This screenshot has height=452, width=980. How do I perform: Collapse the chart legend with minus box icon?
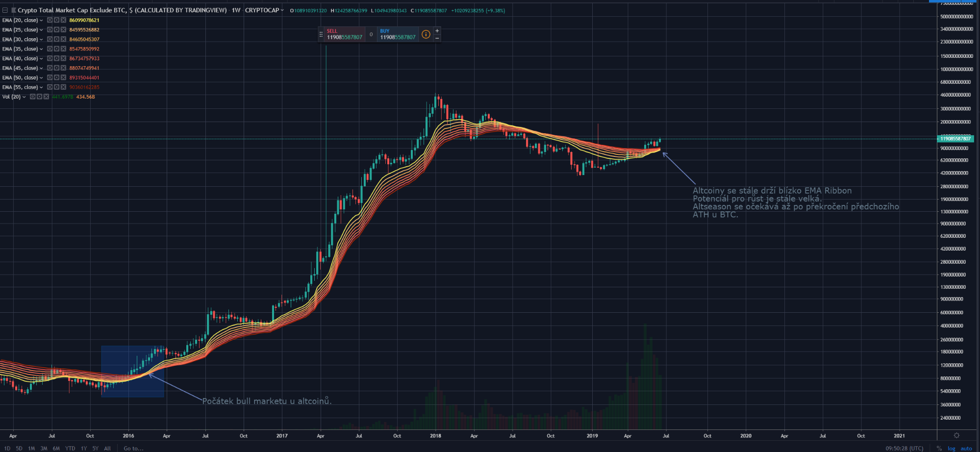[x=5, y=10]
